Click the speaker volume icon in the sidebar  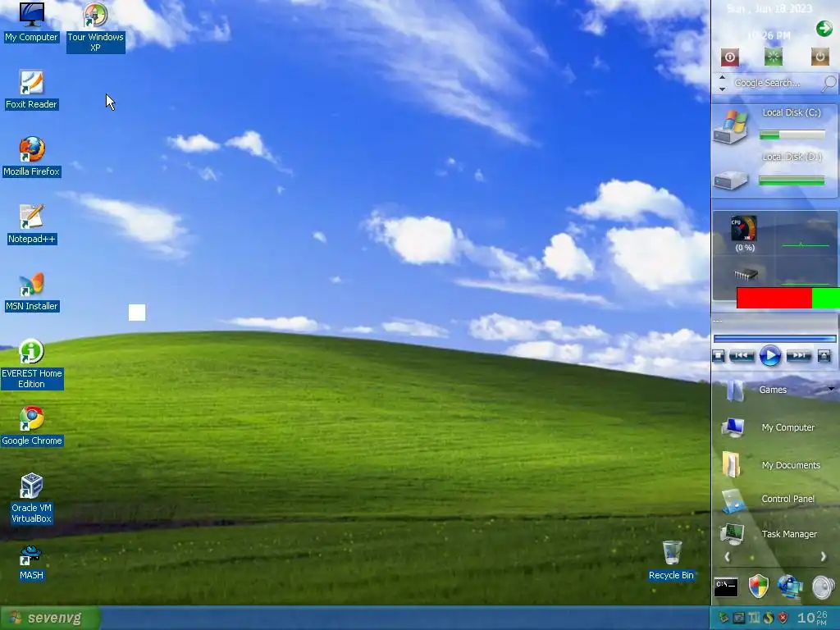(824, 587)
